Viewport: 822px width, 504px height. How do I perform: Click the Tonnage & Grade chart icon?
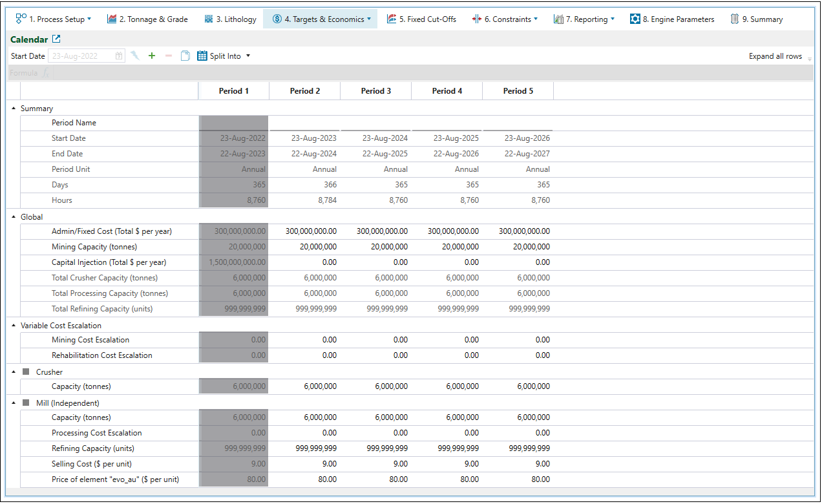(112, 19)
